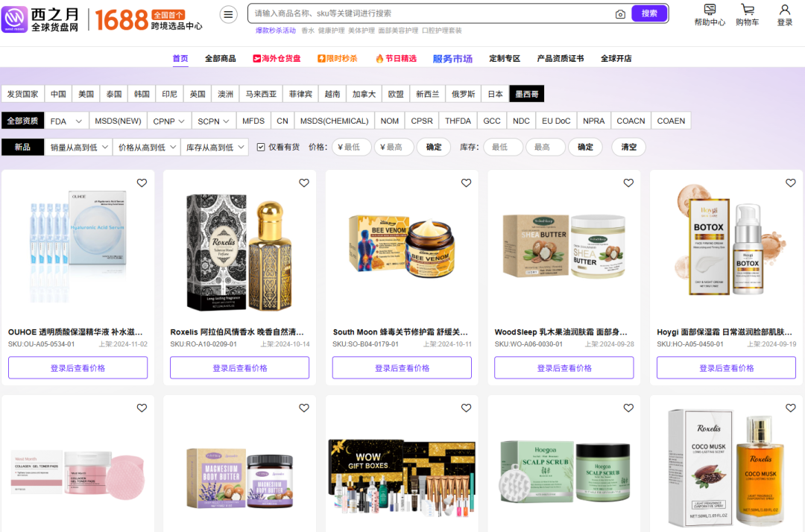Expand the SCPN certification dropdown

[214, 121]
